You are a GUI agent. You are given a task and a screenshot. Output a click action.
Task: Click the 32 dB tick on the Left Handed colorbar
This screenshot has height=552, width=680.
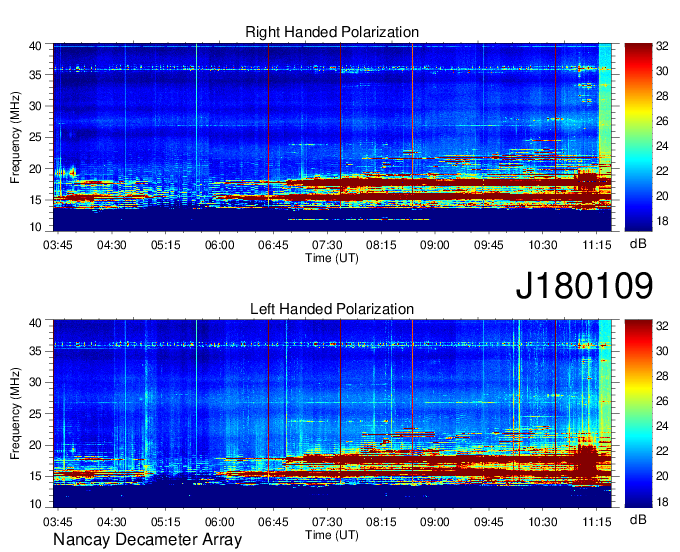coord(662,326)
